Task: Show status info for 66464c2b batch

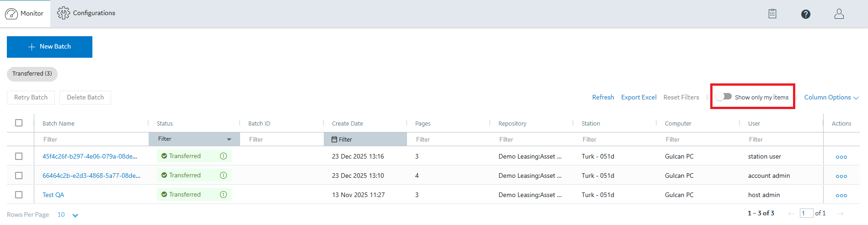Action: point(223,176)
